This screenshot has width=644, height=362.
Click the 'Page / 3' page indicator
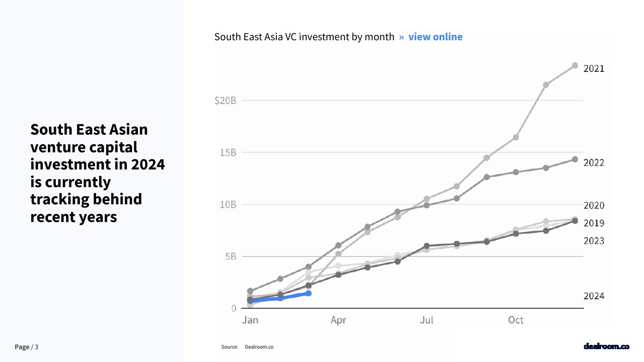tap(26, 347)
